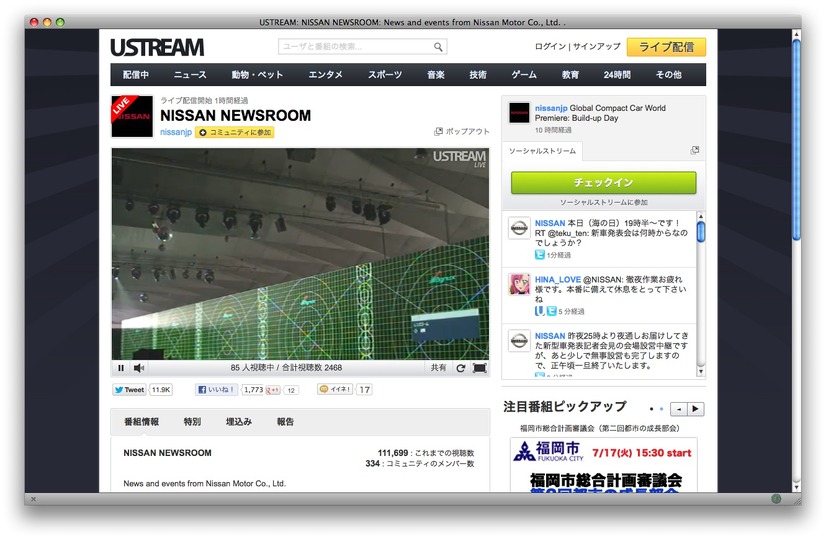Go to previous featured show arrow
The height and width of the screenshot is (539, 826).
(678, 409)
